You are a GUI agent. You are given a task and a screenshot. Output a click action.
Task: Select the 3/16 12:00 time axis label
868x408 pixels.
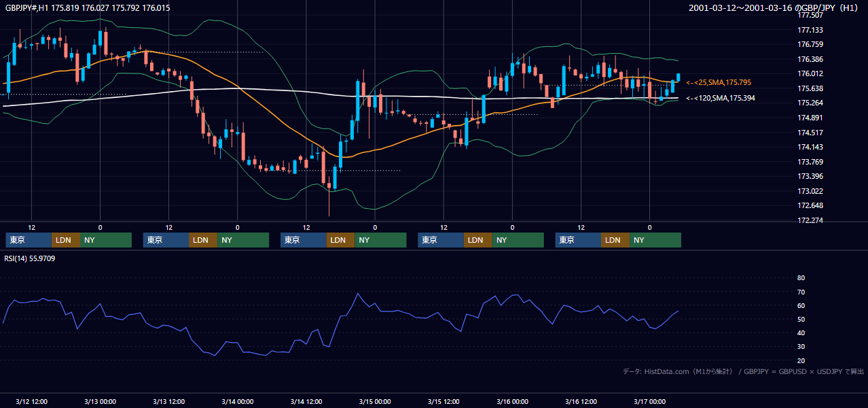pos(581,401)
